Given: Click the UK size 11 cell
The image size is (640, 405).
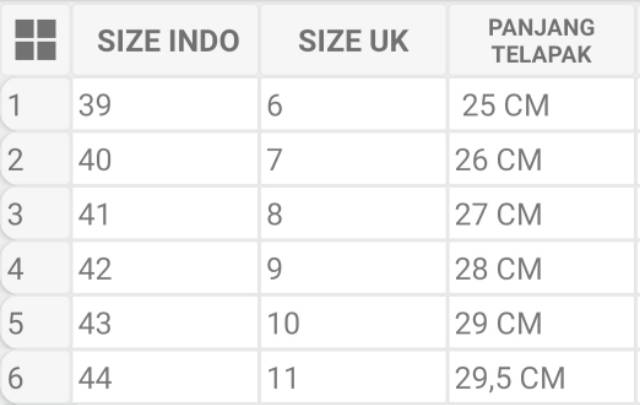Looking at the screenshot, I should click(353, 377).
